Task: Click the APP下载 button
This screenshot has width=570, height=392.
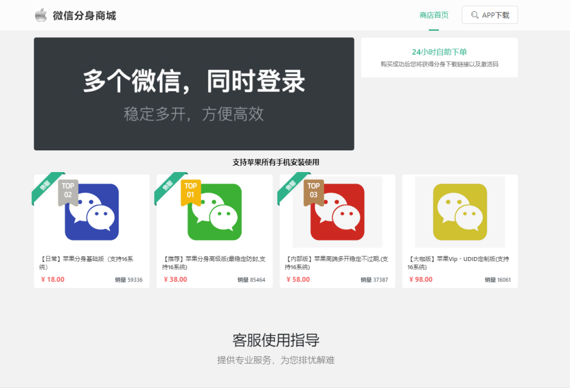Action: click(490, 15)
